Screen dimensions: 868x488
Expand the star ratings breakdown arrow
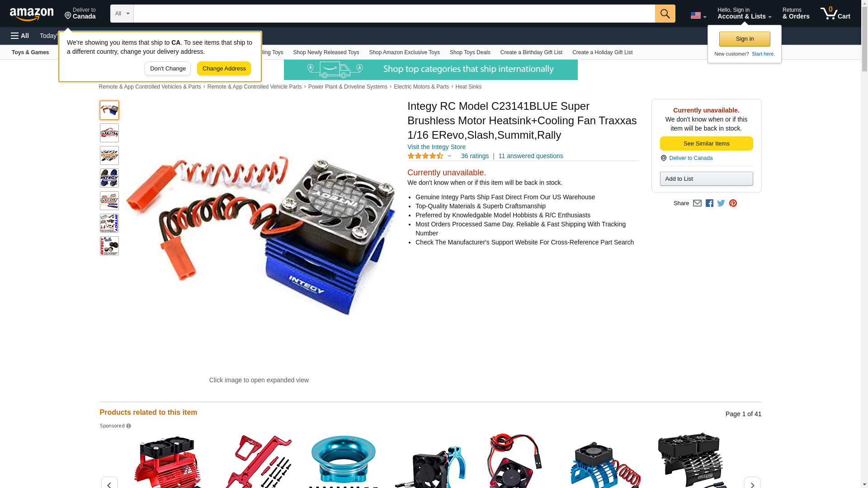coord(449,156)
